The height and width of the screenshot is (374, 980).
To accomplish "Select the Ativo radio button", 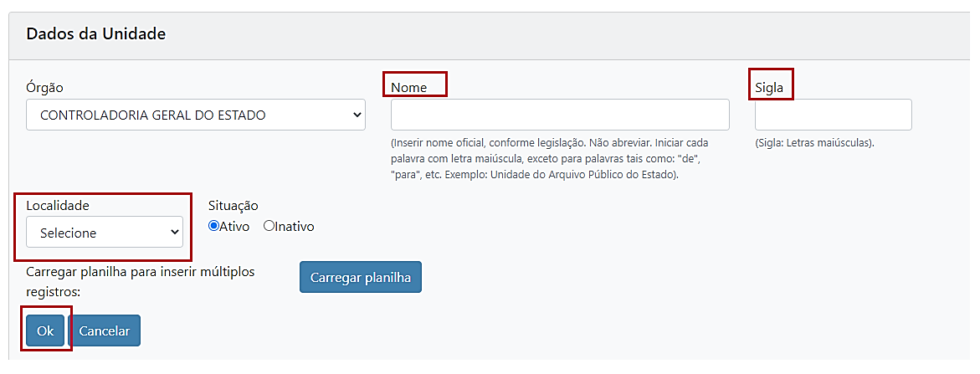I will pos(213,226).
